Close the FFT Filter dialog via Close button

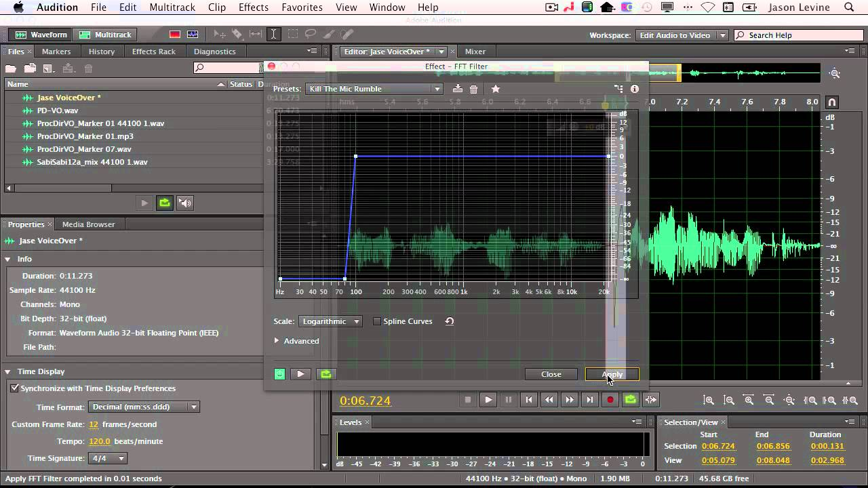[x=551, y=373]
